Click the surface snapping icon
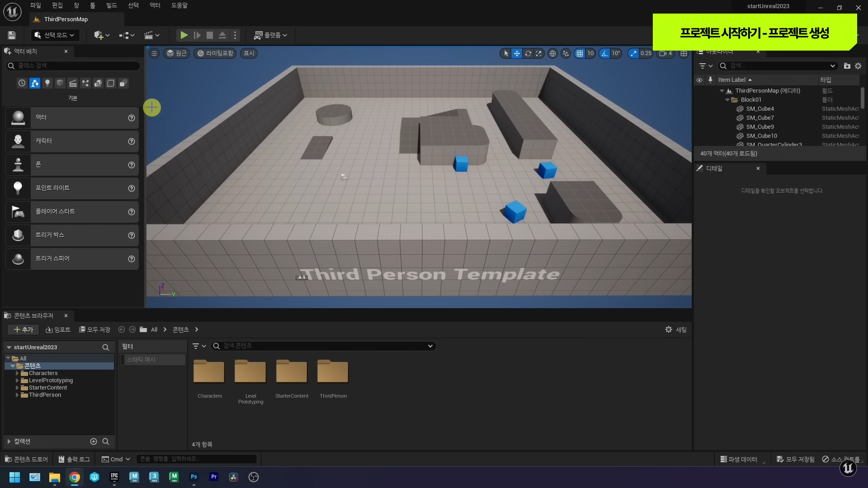The width and height of the screenshot is (868, 488). pos(566,53)
